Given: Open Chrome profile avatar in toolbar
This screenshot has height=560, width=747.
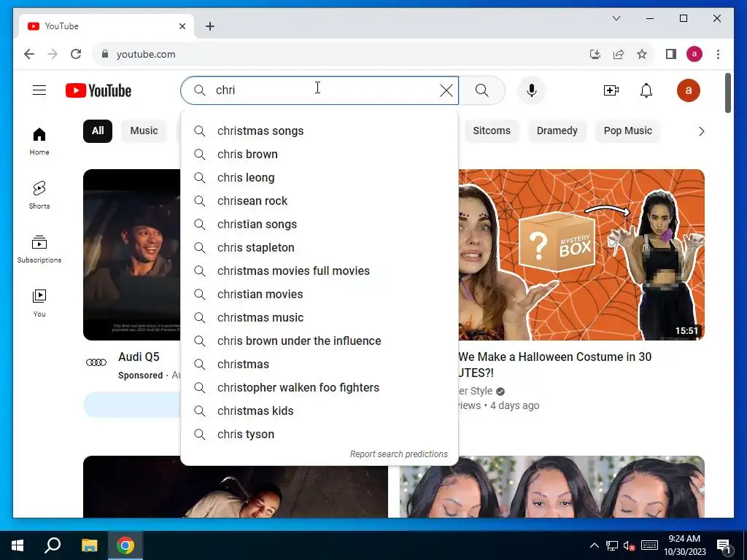Looking at the screenshot, I should pyautogui.click(x=694, y=54).
